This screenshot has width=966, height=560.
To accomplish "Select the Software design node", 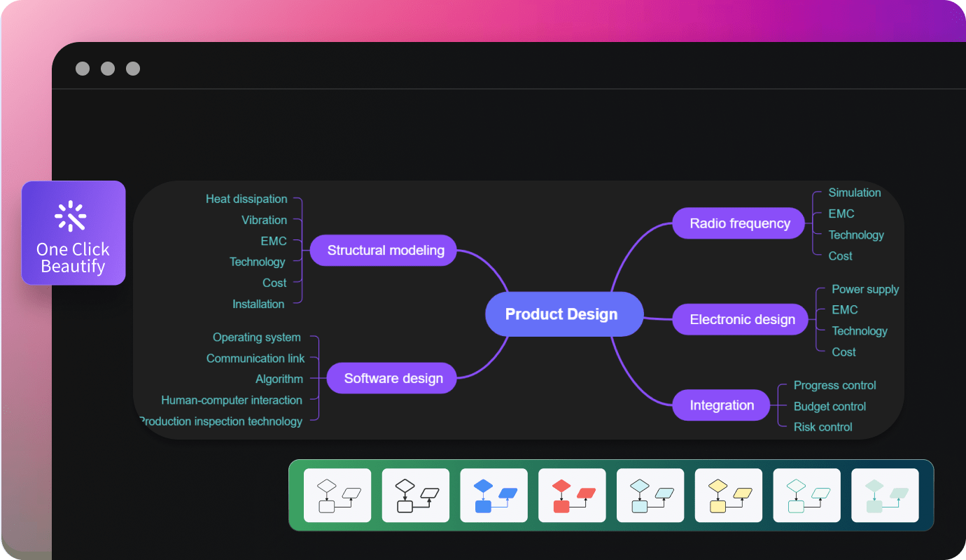I will coord(392,378).
